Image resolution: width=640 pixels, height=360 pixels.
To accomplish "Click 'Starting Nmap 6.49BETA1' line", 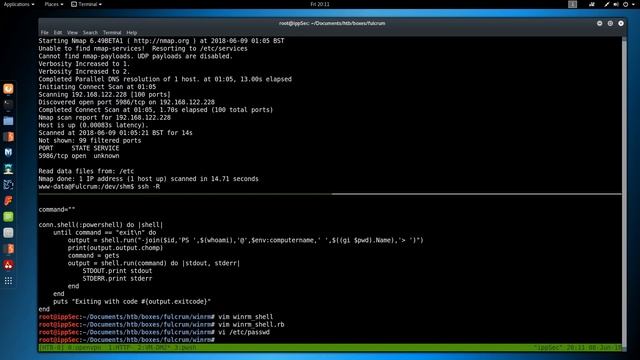I will [161, 41].
